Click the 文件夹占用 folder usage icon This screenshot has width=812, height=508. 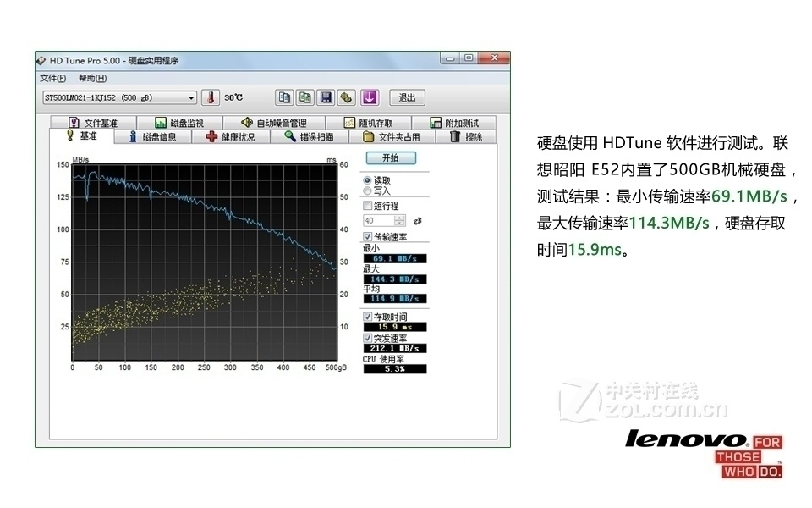click(370, 136)
